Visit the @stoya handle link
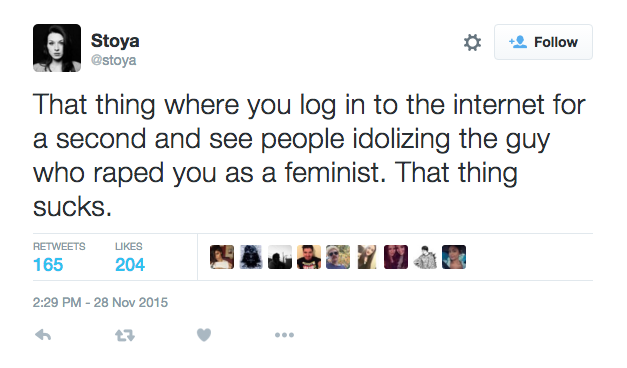The image size is (627, 368). [114, 60]
